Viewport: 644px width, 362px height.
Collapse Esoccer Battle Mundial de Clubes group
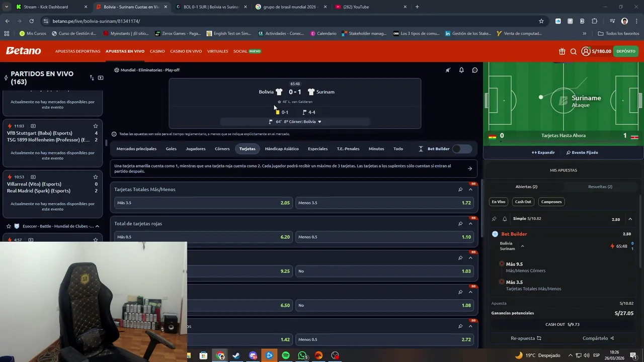tap(97, 226)
